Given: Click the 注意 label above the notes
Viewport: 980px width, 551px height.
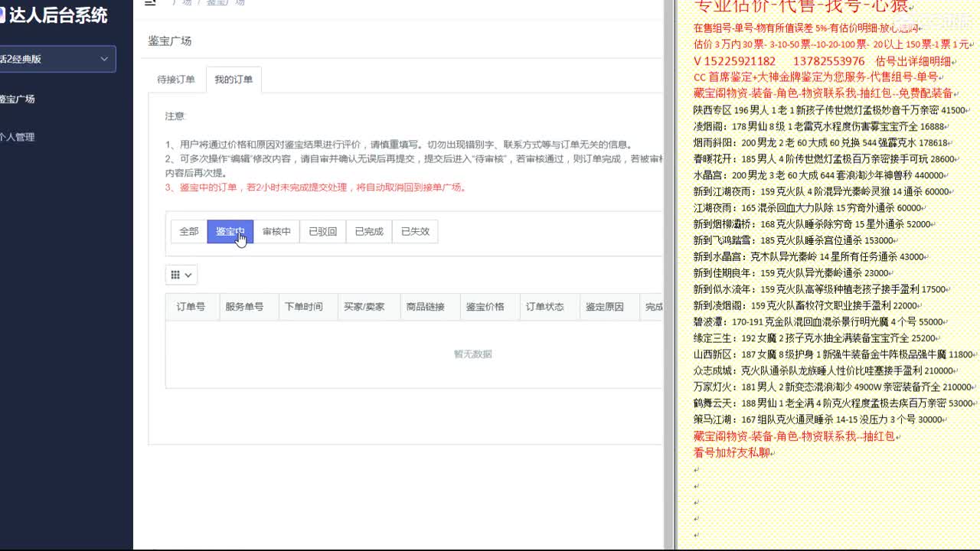Looking at the screenshot, I should (175, 116).
